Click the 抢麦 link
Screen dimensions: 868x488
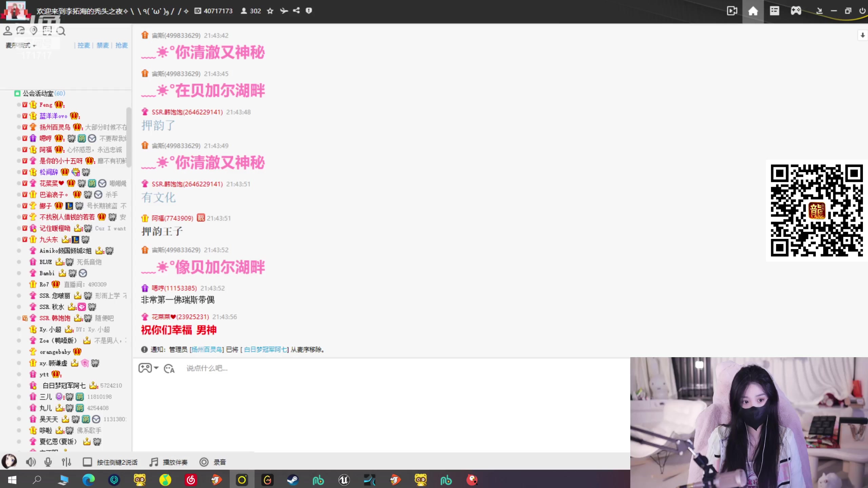121,45
